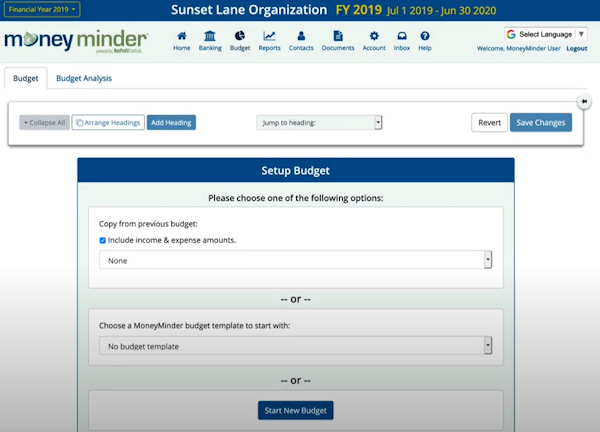Image resolution: width=600 pixels, height=432 pixels.
Task: Open the Reports chart icon
Action: click(269, 36)
